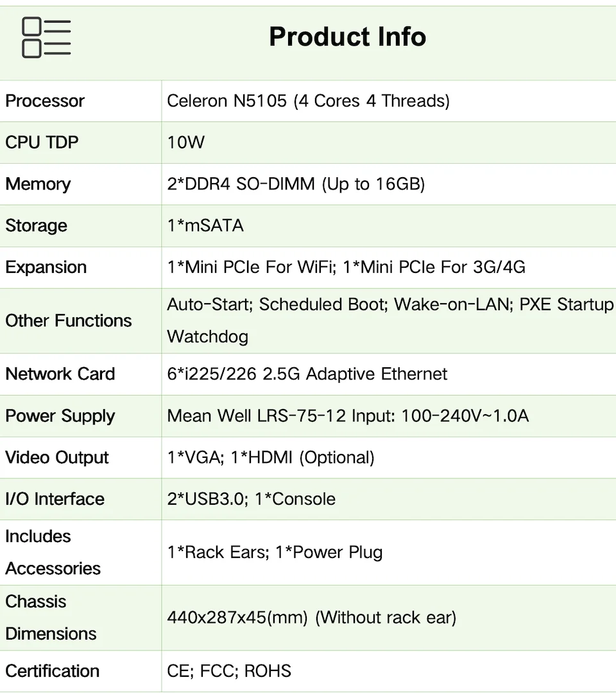The width and height of the screenshot is (616, 698).
Task: Click the CE; FCC; ROHS certification value
Action: coord(229,671)
